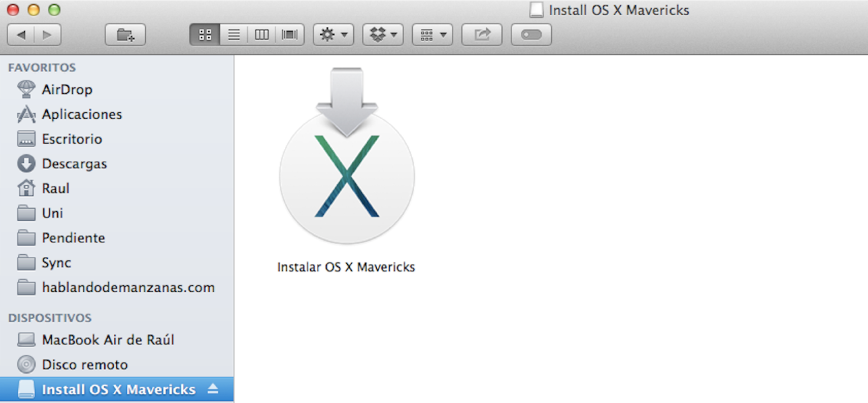Open hablandodemanzanas.com folder in sidebar
The width and height of the screenshot is (868, 403).
pyautogui.click(x=117, y=287)
